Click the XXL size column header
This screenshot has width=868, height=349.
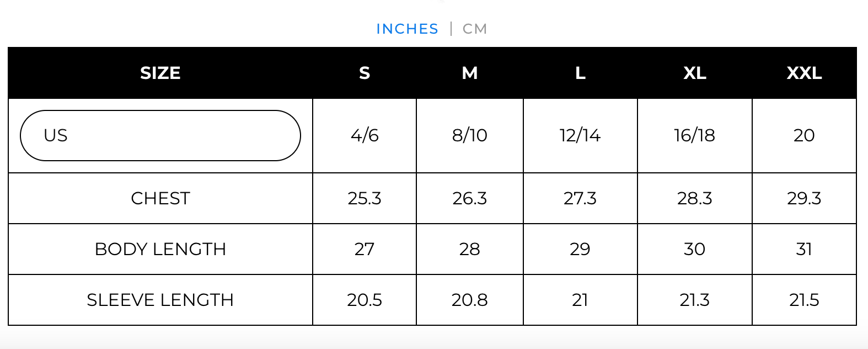(x=804, y=73)
